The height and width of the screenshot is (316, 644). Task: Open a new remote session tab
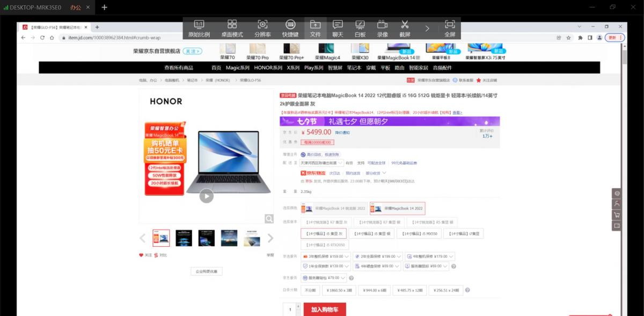(x=104, y=8)
